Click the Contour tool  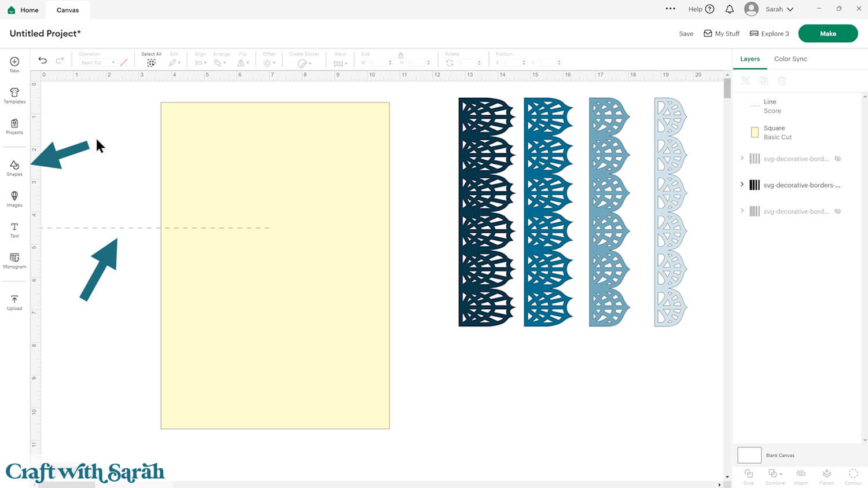(x=853, y=476)
